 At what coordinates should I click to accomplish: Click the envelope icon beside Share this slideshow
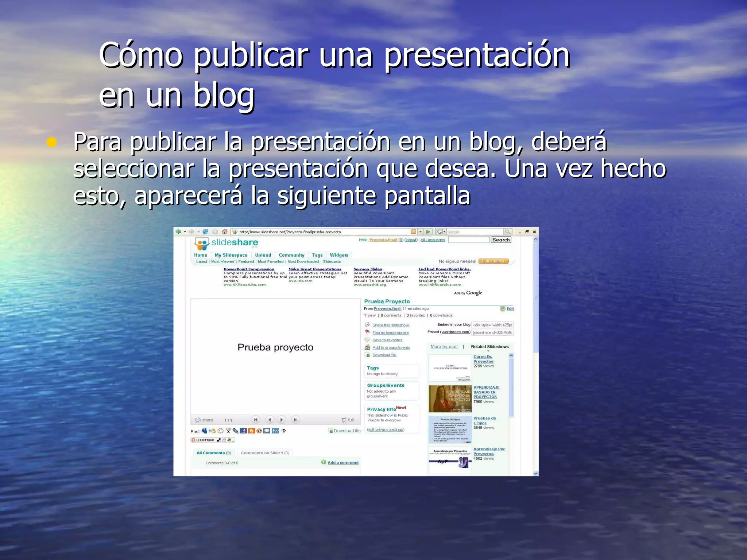click(367, 324)
